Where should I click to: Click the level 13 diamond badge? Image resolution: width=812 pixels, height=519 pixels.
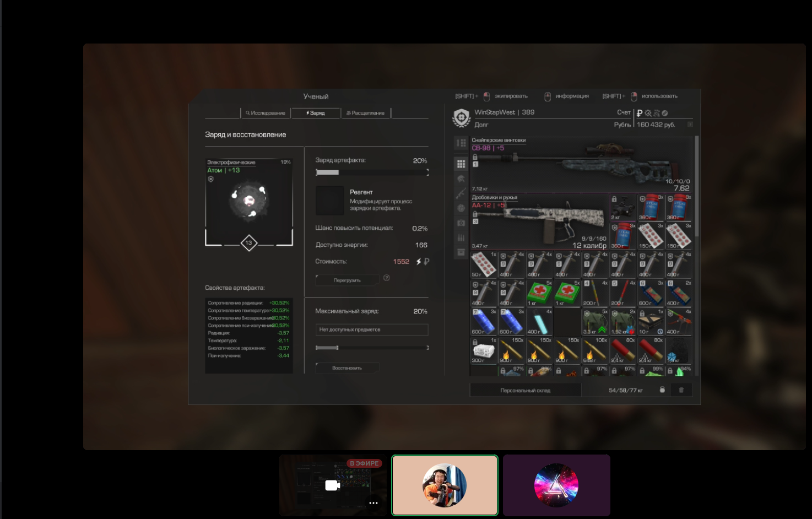coord(249,242)
